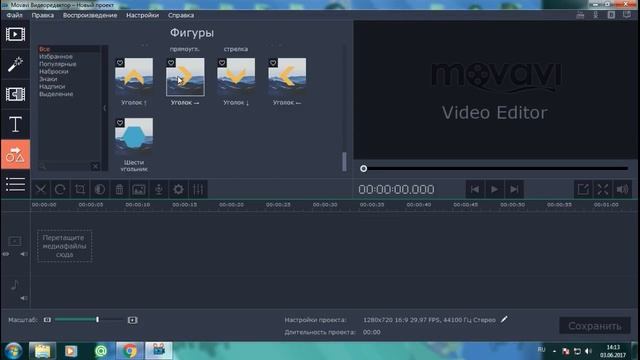This screenshot has height=360, width=640.
Task: Toggle video track visibility eye
Action: pyautogui.click(x=6, y=254)
